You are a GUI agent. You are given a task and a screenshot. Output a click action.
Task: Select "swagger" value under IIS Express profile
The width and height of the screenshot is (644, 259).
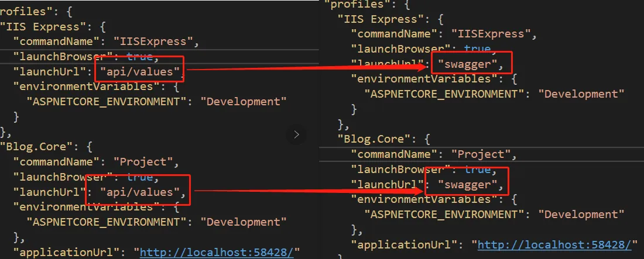click(468, 64)
